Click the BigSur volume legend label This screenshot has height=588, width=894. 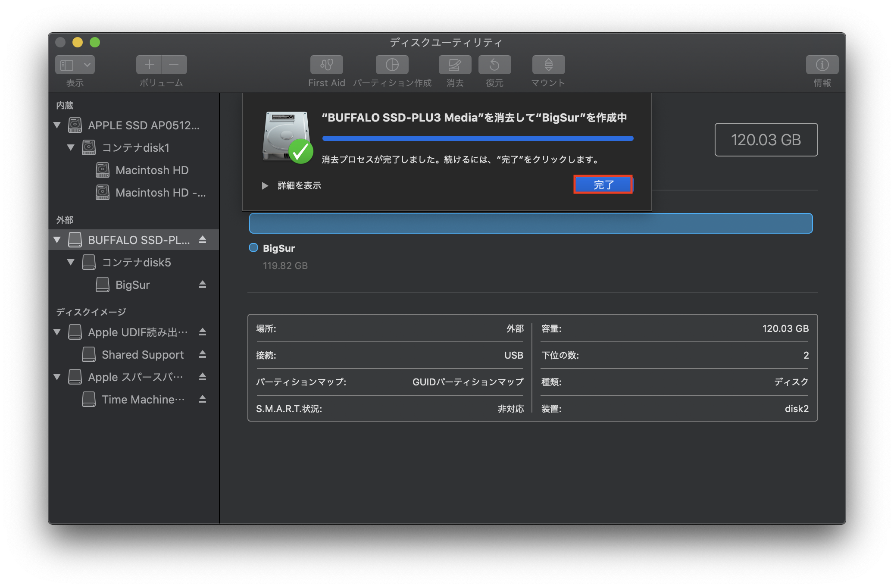278,248
